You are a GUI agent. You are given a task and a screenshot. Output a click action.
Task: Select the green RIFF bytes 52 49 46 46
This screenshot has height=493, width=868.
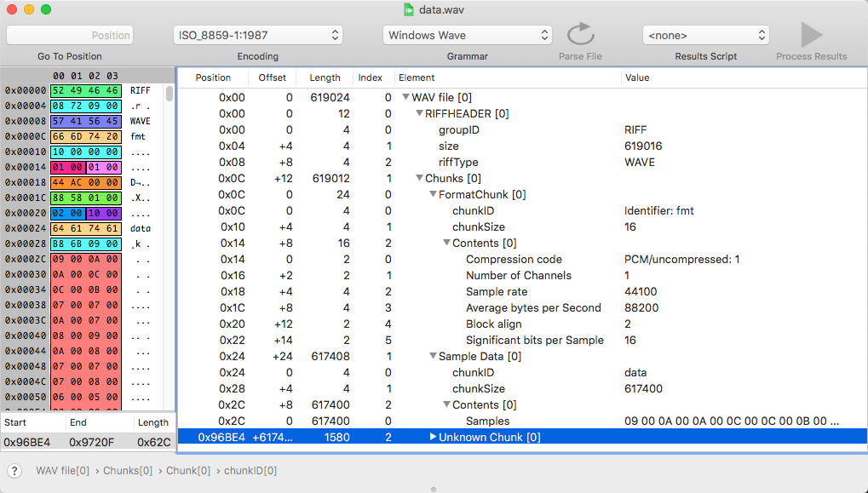[x=86, y=90]
